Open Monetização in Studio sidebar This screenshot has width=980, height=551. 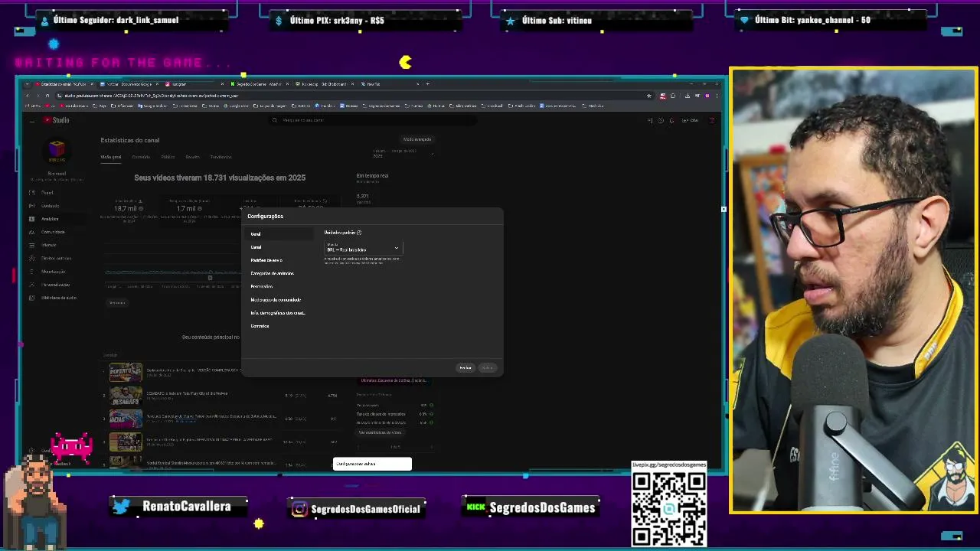click(54, 272)
